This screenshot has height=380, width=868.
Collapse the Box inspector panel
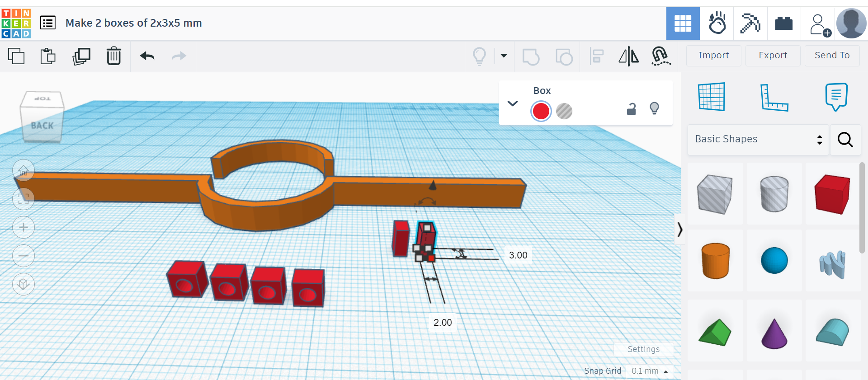click(513, 103)
